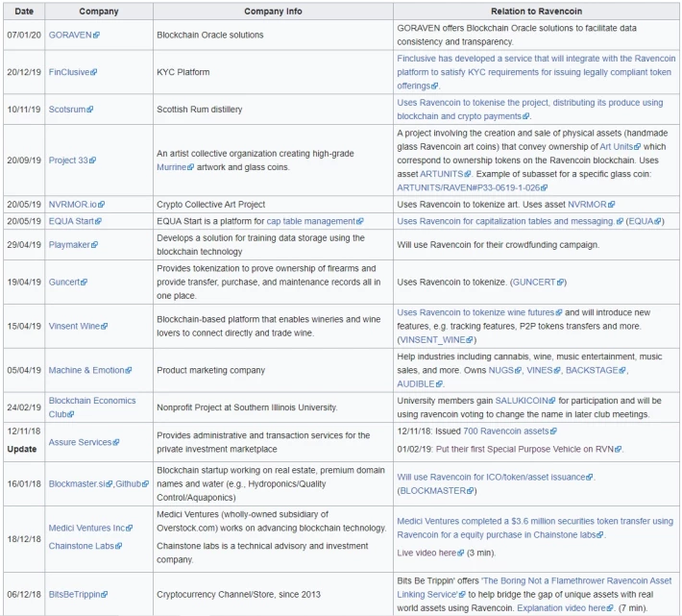Open the Boring Not a Flamethrower link
Viewport: 682px width, 616px height.
534,587
